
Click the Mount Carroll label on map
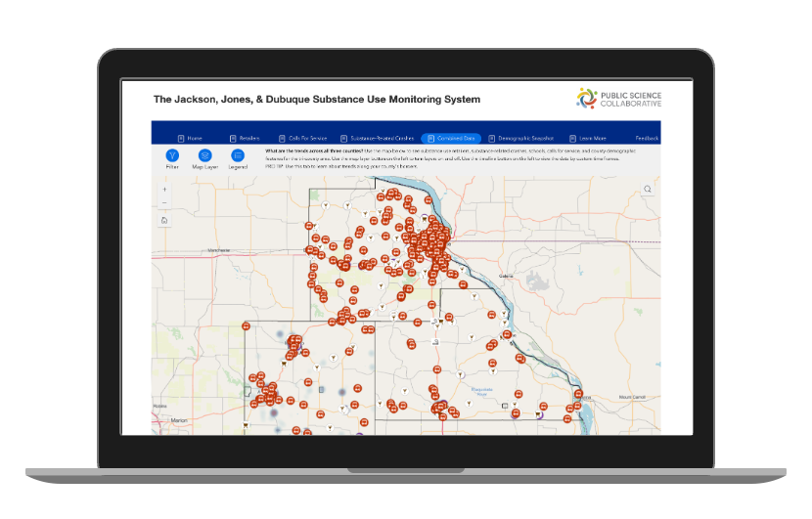coord(632,398)
